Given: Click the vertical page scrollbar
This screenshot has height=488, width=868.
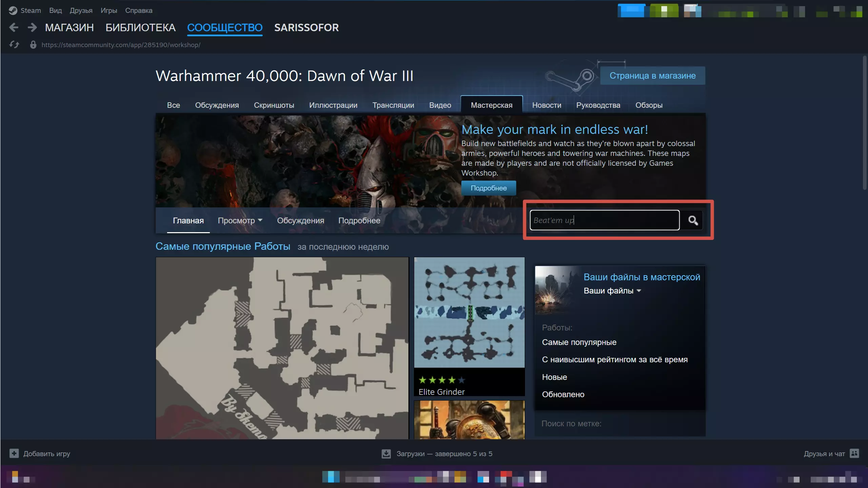Looking at the screenshot, I should pyautogui.click(x=864, y=122).
